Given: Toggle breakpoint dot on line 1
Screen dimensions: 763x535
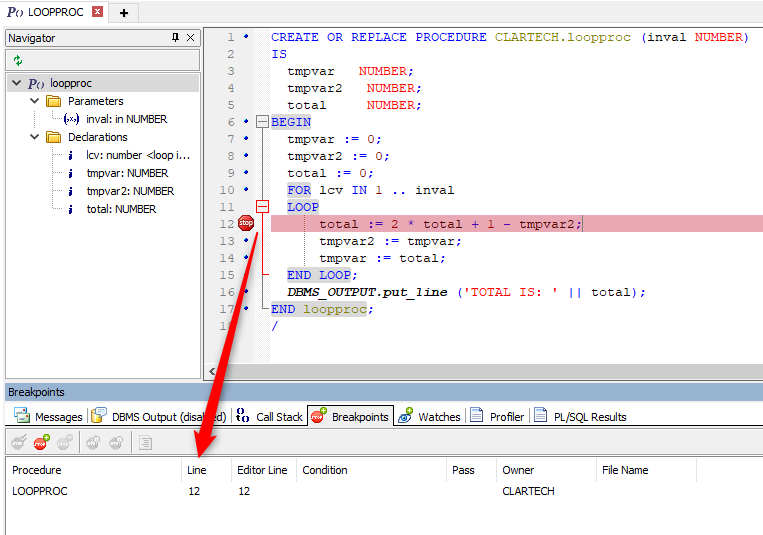Looking at the screenshot, I should coord(246,36).
